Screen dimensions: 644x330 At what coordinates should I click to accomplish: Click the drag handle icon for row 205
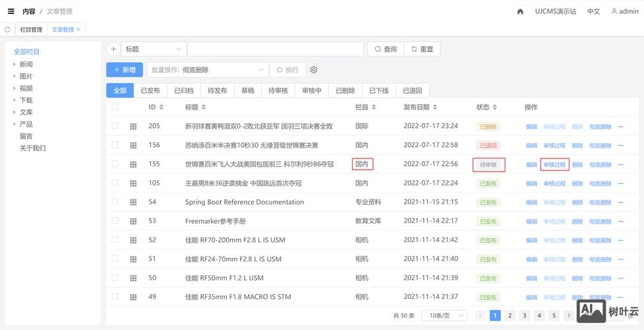tap(133, 126)
